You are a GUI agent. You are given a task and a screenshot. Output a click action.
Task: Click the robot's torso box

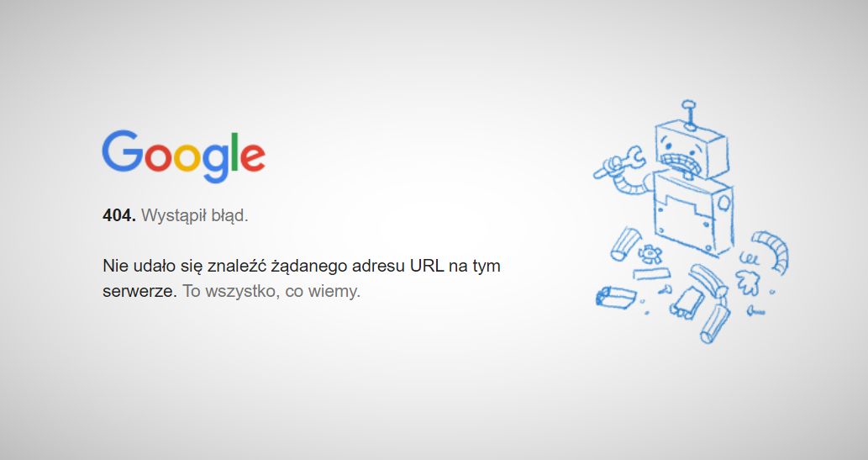click(694, 214)
